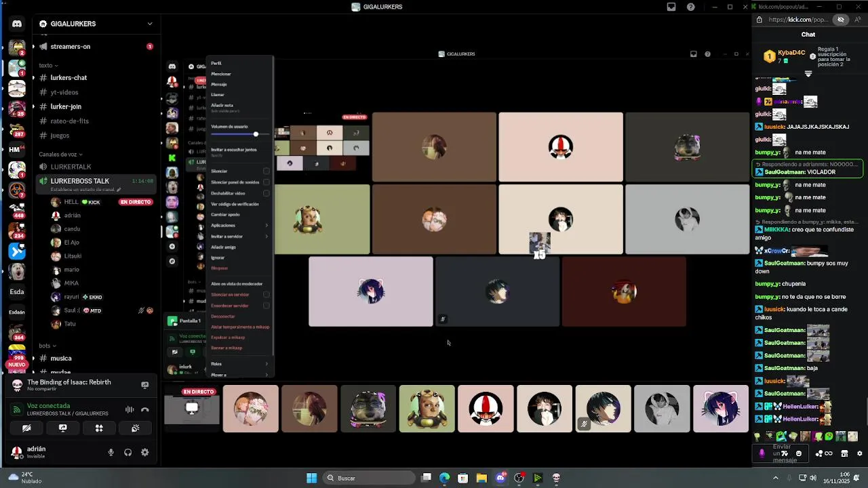Open Kick chat settings gear
Viewport: 868px width, 488px height.
pyautogui.click(x=860, y=453)
